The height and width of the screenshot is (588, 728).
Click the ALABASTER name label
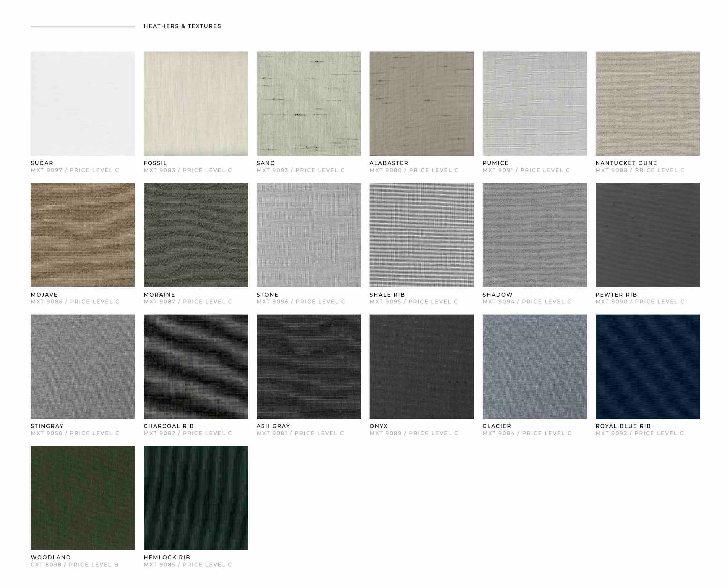[x=389, y=163]
